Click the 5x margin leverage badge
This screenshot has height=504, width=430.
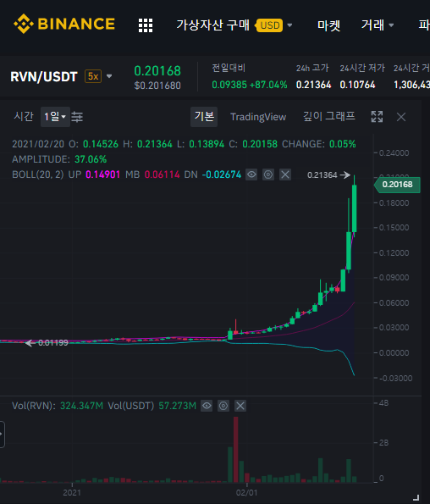coord(93,76)
